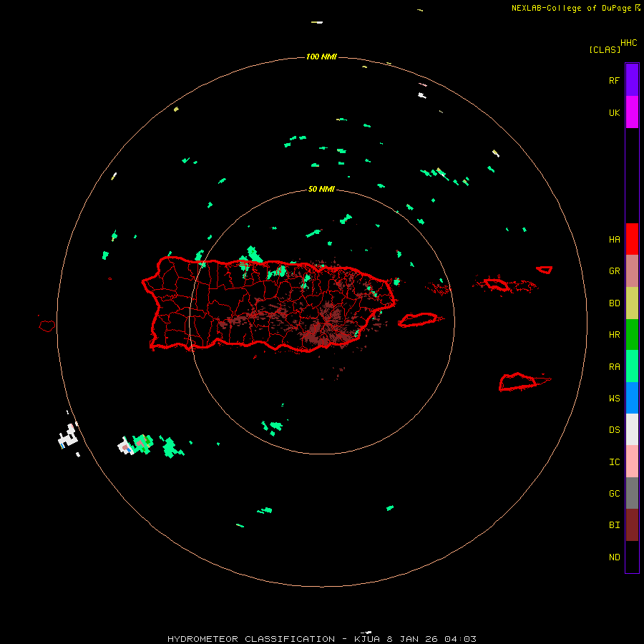Pick the HR dark green legend swatch
Screen dimensions: 644x644
pyautogui.click(x=632, y=335)
